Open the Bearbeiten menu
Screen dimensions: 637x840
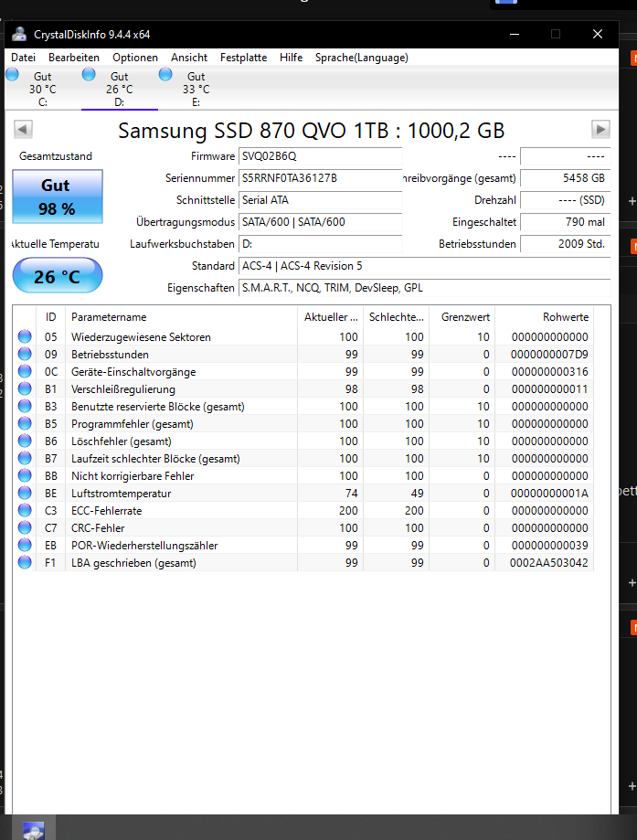[x=74, y=58]
